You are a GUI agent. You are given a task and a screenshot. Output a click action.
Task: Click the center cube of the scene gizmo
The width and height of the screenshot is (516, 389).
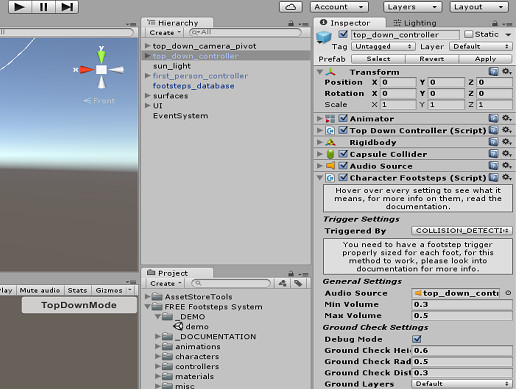pos(101,70)
